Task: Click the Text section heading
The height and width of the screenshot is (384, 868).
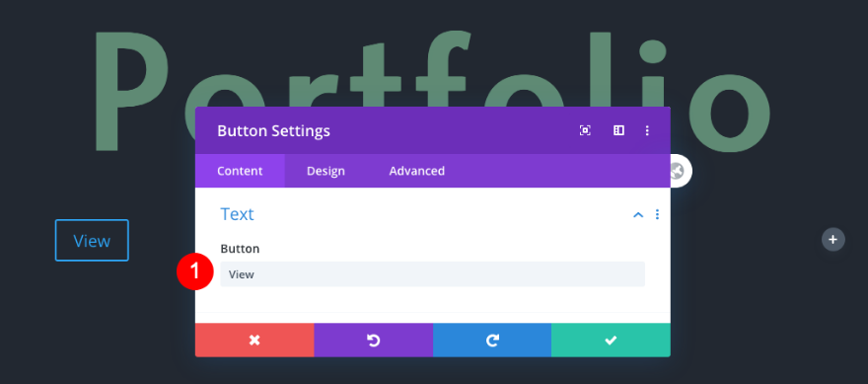Action: pyautogui.click(x=237, y=214)
